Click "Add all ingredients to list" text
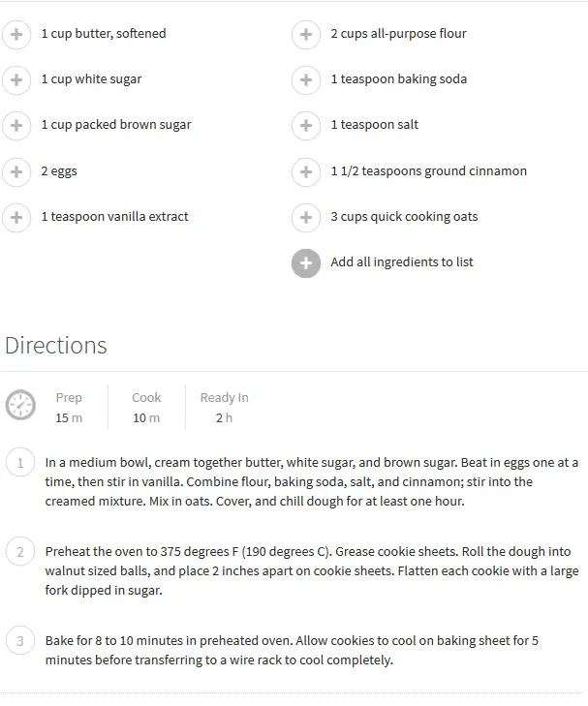Image resolution: width=588 pixels, height=706 pixels. point(401,262)
